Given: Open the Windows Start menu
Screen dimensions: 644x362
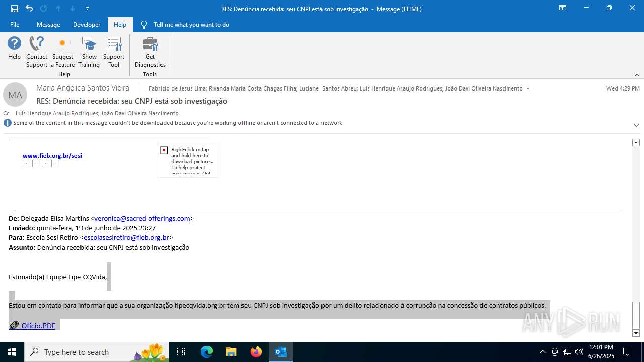Looking at the screenshot, I should pos(12,352).
